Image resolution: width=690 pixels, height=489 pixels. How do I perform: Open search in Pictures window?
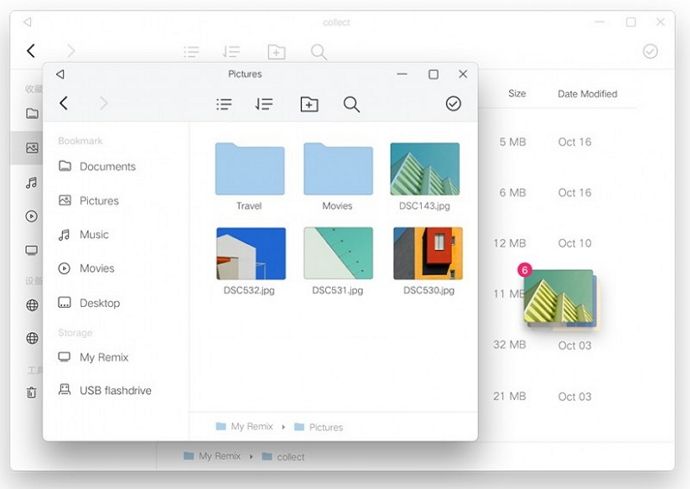tap(352, 105)
